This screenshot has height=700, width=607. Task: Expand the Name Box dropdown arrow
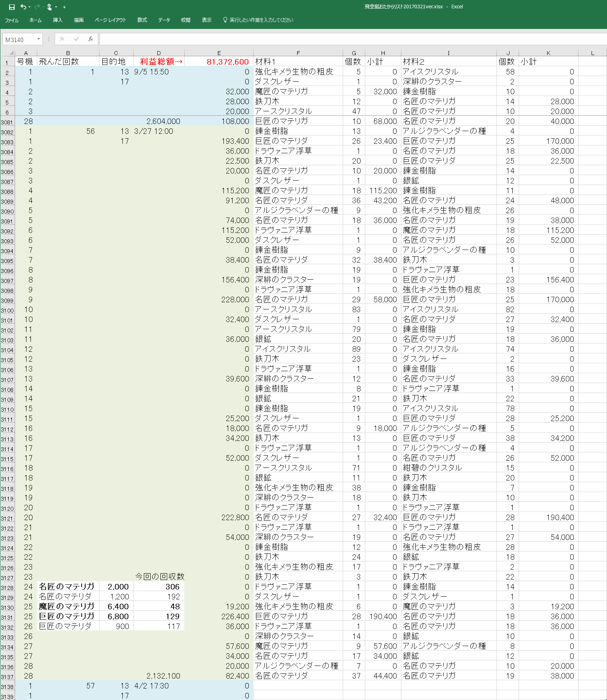pyautogui.click(x=38, y=39)
